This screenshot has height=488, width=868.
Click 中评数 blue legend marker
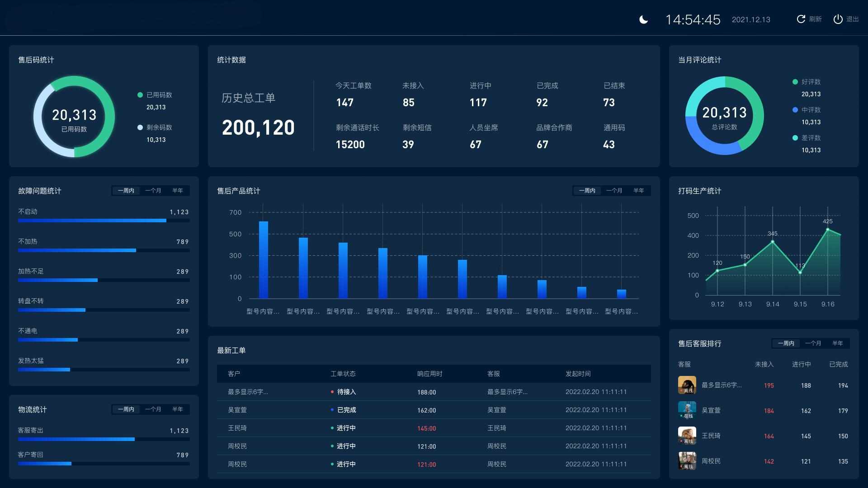click(795, 110)
